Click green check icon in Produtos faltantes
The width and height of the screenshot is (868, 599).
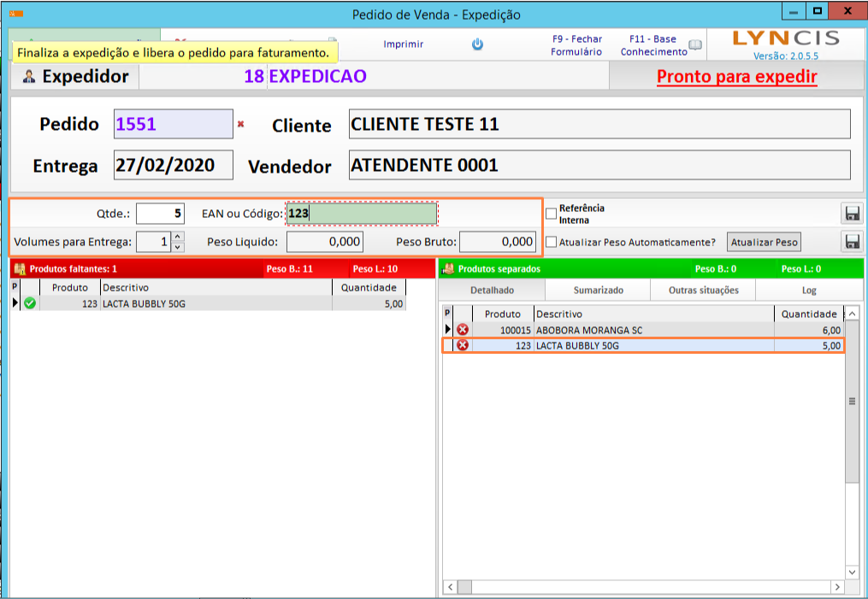coord(30,303)
